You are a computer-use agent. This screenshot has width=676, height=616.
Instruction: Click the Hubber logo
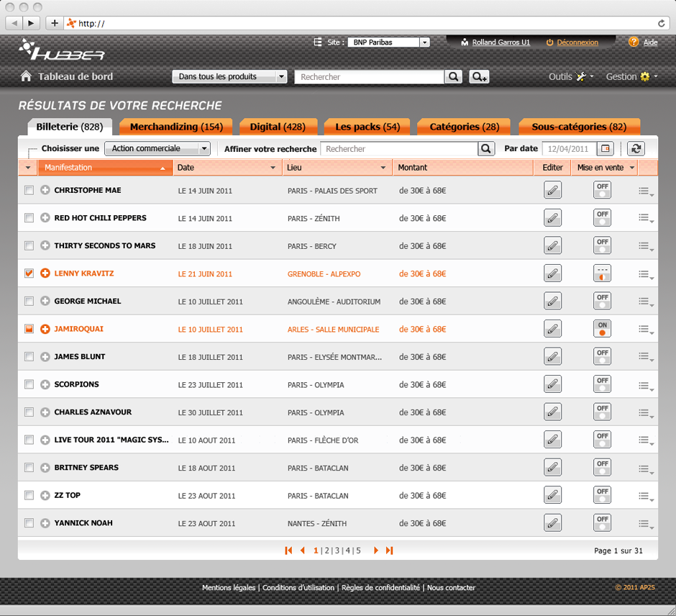tap(62, 50)
